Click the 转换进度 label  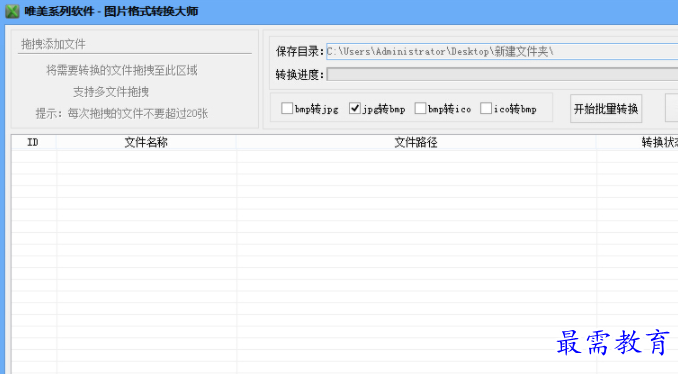pos(300,75)
